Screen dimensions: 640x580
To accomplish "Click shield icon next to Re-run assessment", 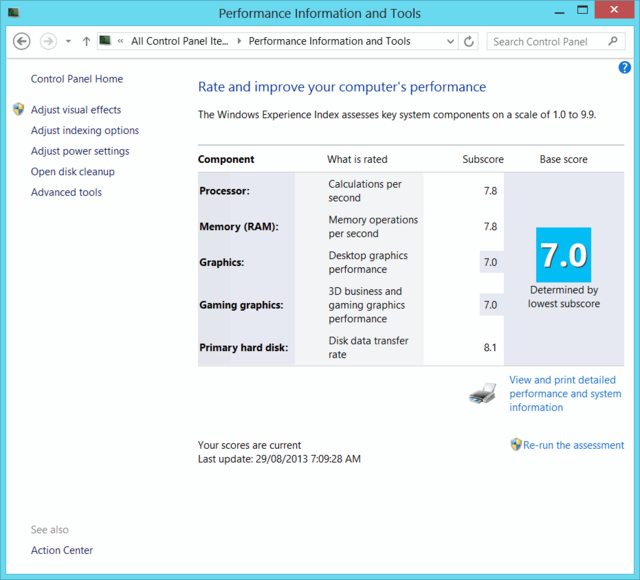I will [x=516, y=444].
